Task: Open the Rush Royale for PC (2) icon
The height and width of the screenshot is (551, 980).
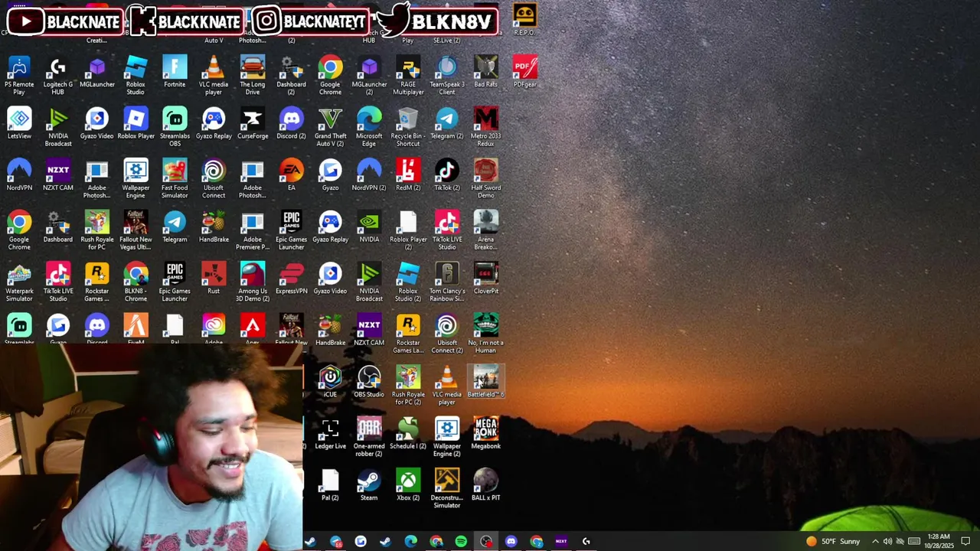Action: point(408,386)
